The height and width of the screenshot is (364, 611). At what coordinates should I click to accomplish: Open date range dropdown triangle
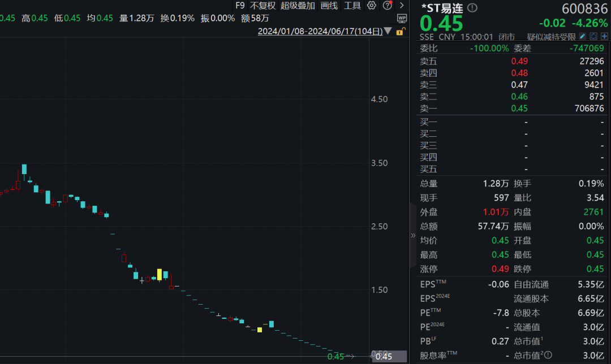(388, 31)
